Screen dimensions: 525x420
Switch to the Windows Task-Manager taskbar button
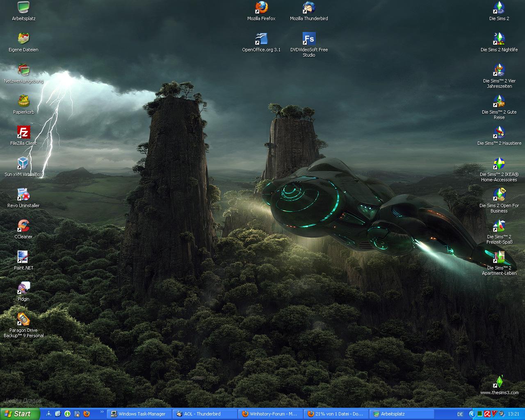139,414
